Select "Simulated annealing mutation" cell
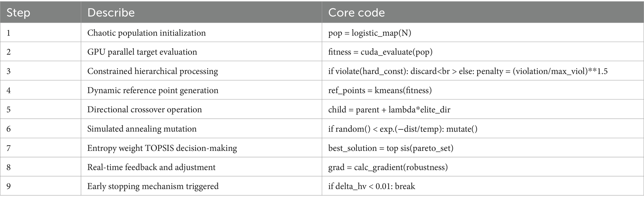 click(x=142, y=129)
